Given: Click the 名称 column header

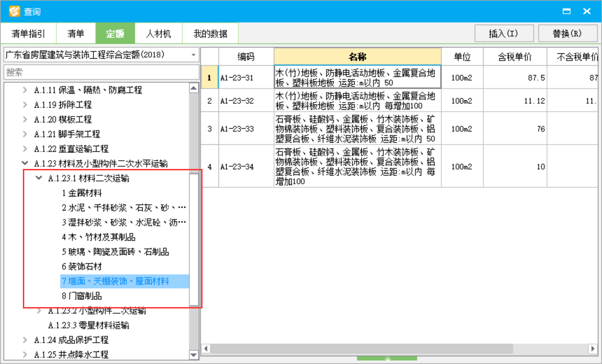Looking at the screenshot, I should (x=357, y=57).
